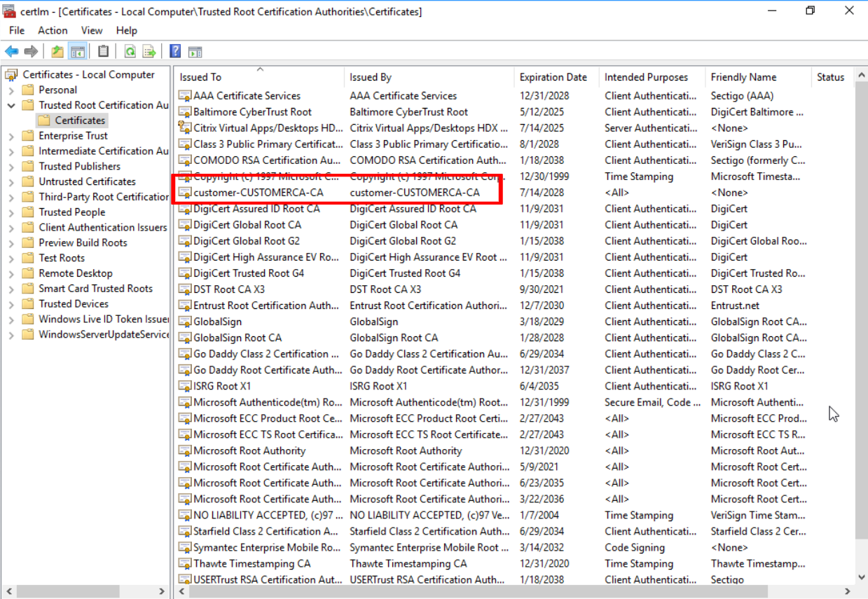Click the Up One Level folder icon
This screenshot has width=868, height=599.
tap(57, 51)
